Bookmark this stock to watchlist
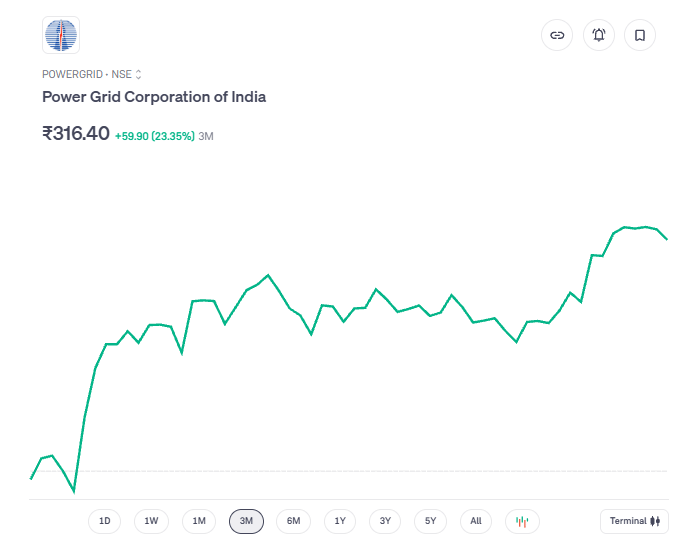 point(640,35)
